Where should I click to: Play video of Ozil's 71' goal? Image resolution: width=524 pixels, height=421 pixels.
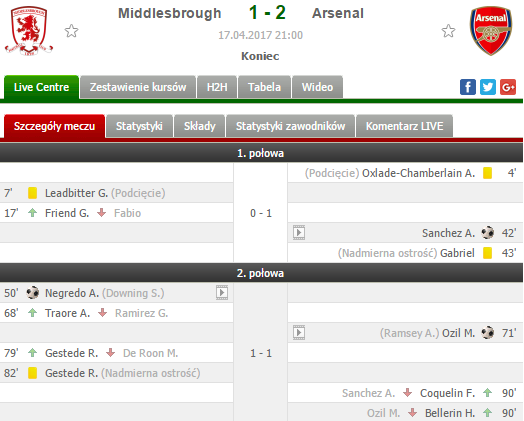299,333
